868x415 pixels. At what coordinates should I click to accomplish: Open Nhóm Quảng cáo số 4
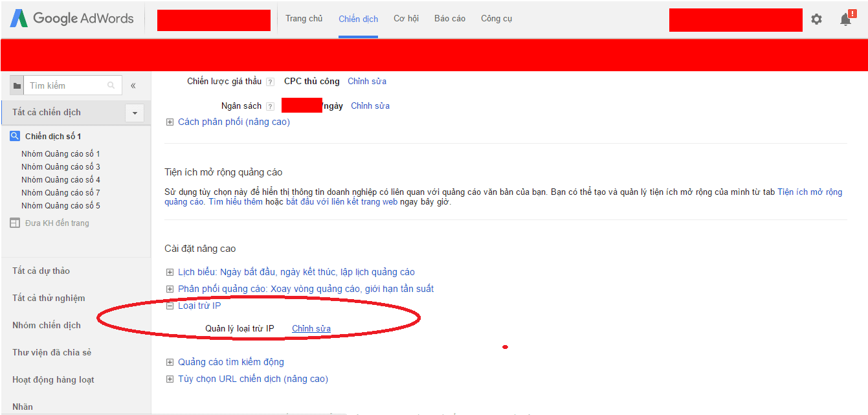click(x=61, y=179)
